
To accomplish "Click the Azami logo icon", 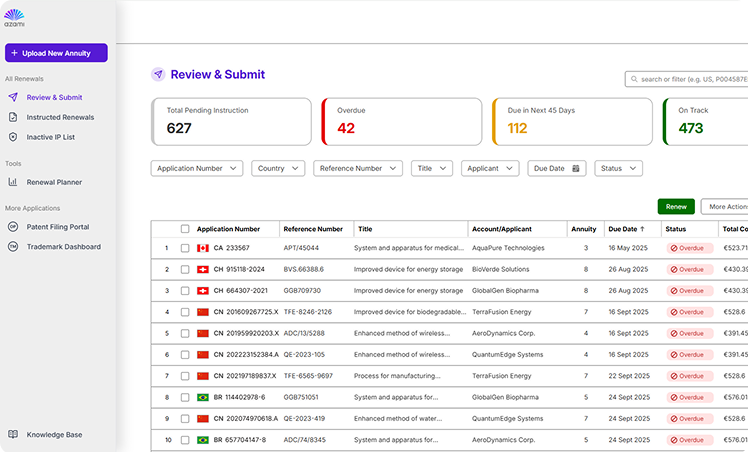I will click(14, 17).
